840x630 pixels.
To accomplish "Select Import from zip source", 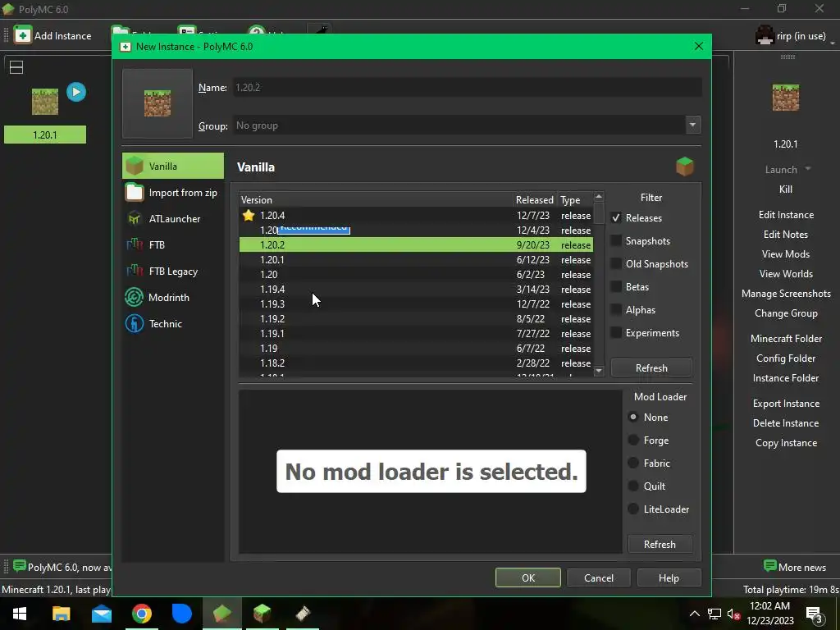I will point(173,192).
